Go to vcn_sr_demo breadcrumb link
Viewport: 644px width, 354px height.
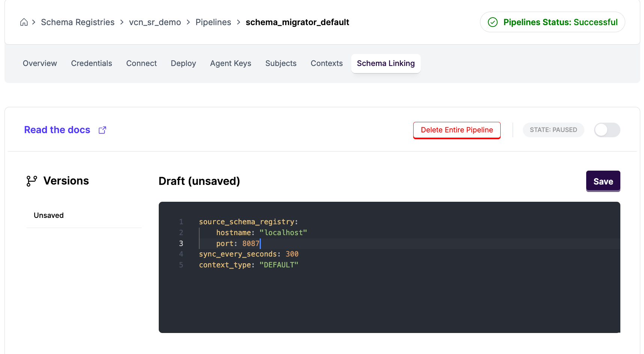pyautogui.click(x=155, y=22)
